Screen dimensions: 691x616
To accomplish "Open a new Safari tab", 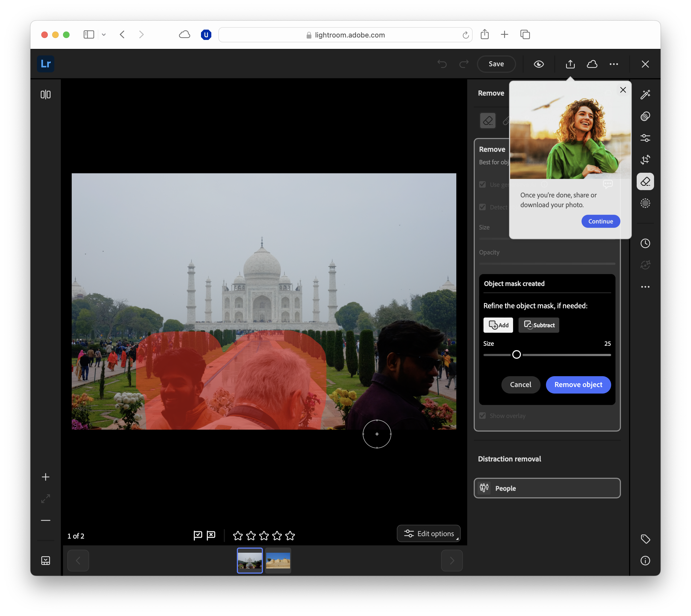I will [504, 34].
